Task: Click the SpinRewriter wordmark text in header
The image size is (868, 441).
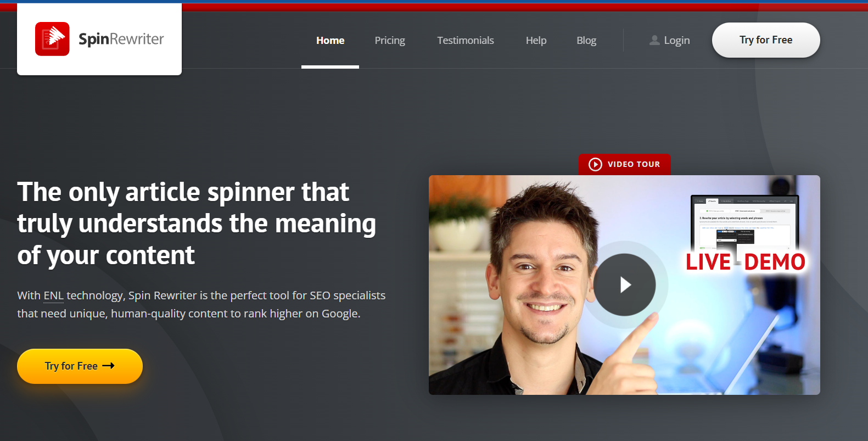Action: [121, 39]
